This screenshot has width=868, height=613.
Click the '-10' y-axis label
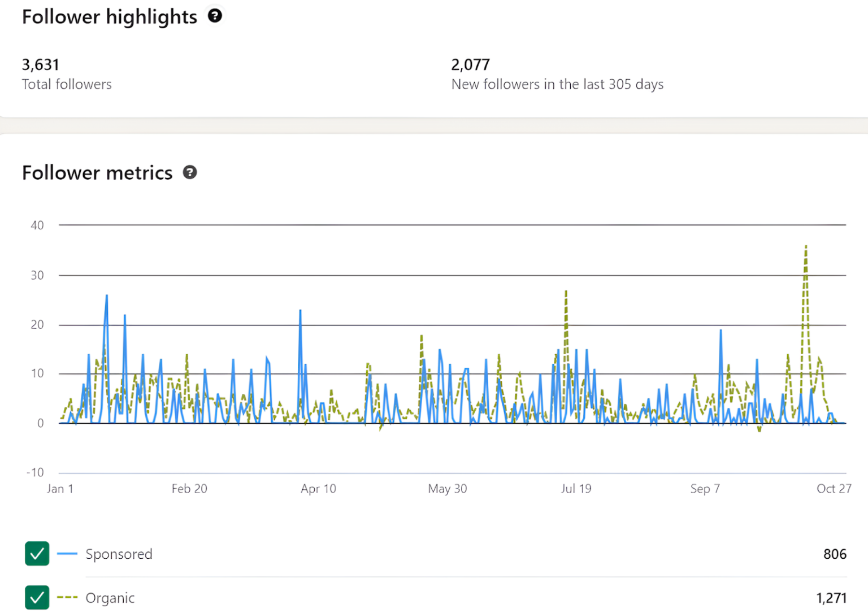pos(35,473)
